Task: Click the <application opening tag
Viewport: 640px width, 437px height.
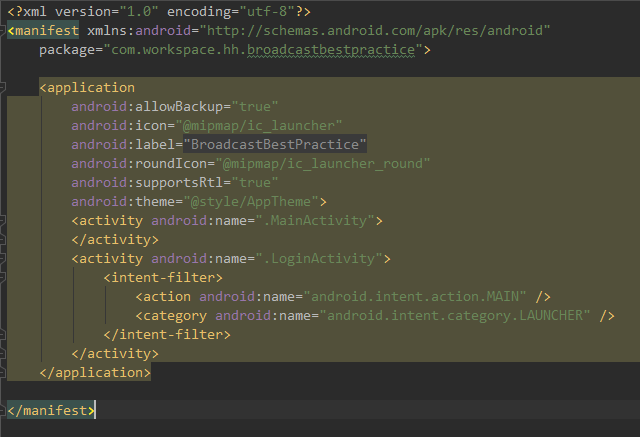Action: coord(87,87)
